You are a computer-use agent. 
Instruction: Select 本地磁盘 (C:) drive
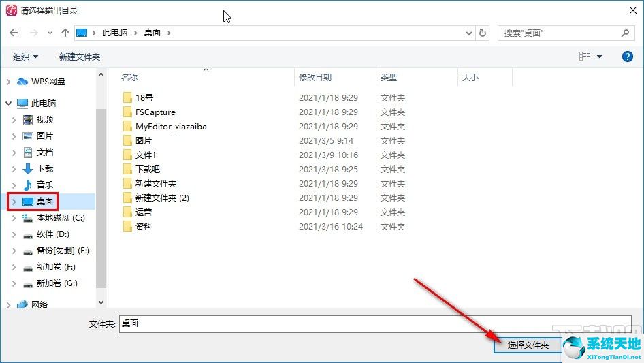[61, 218]
